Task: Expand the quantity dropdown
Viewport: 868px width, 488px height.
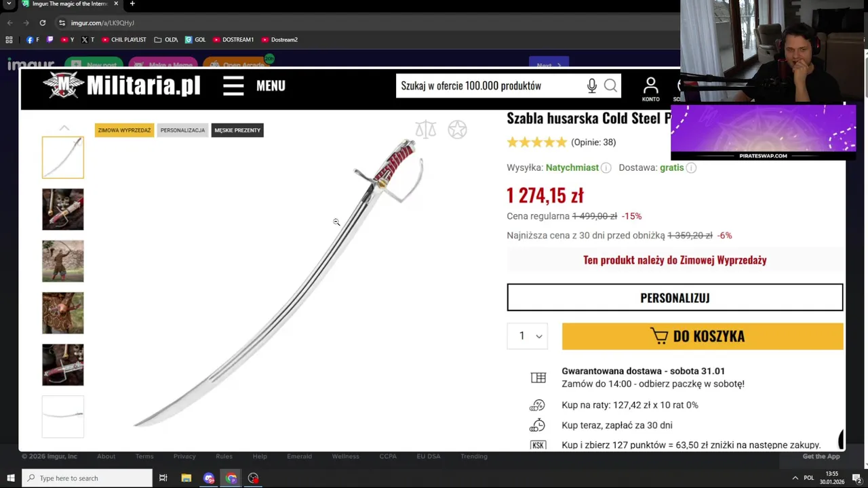Action: click(528, 336)
